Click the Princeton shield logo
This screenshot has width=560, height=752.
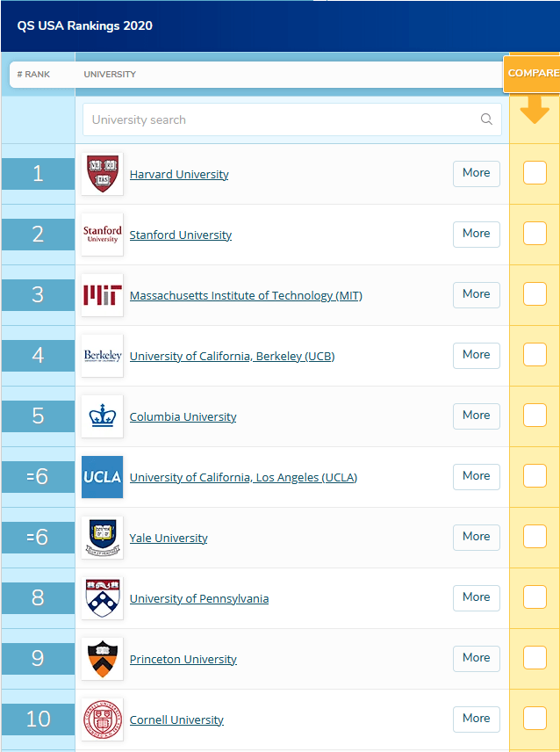[103, 659]
